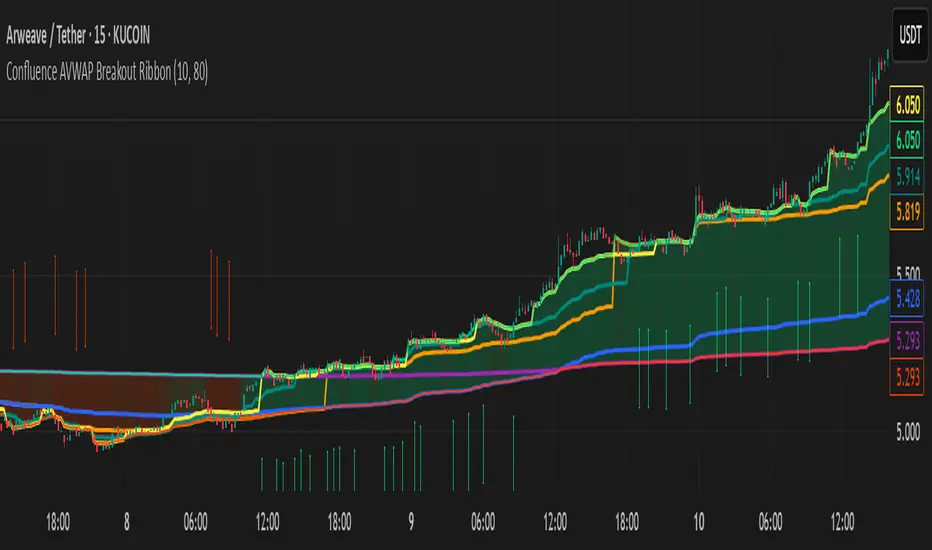Click the USDT currency button
Image resolution: width=932 pixels, height=550 pixels.
coord(909,35)
